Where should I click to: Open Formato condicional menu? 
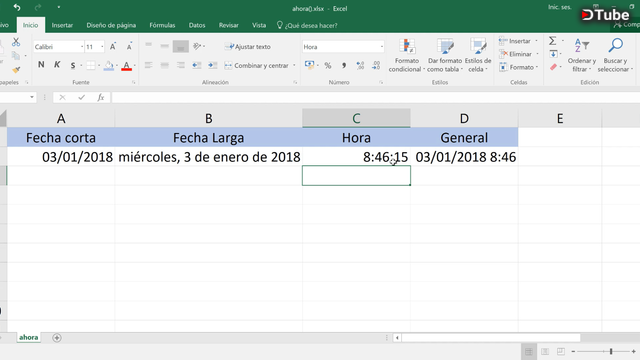407,55
